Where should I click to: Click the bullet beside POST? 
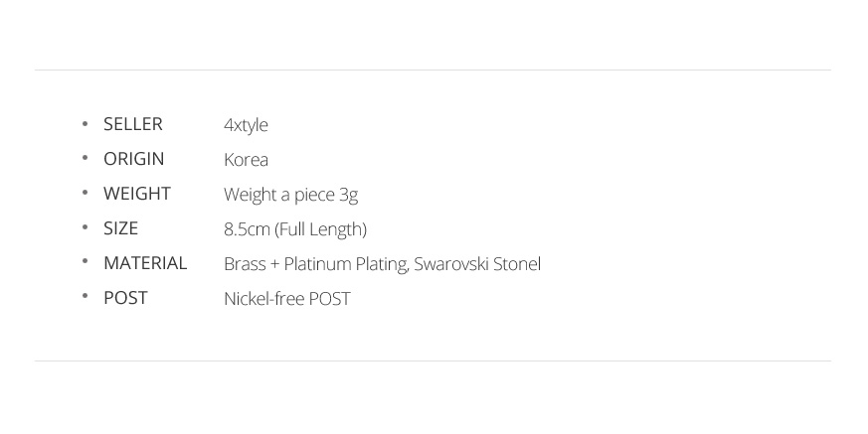click(x=85, y=296)
